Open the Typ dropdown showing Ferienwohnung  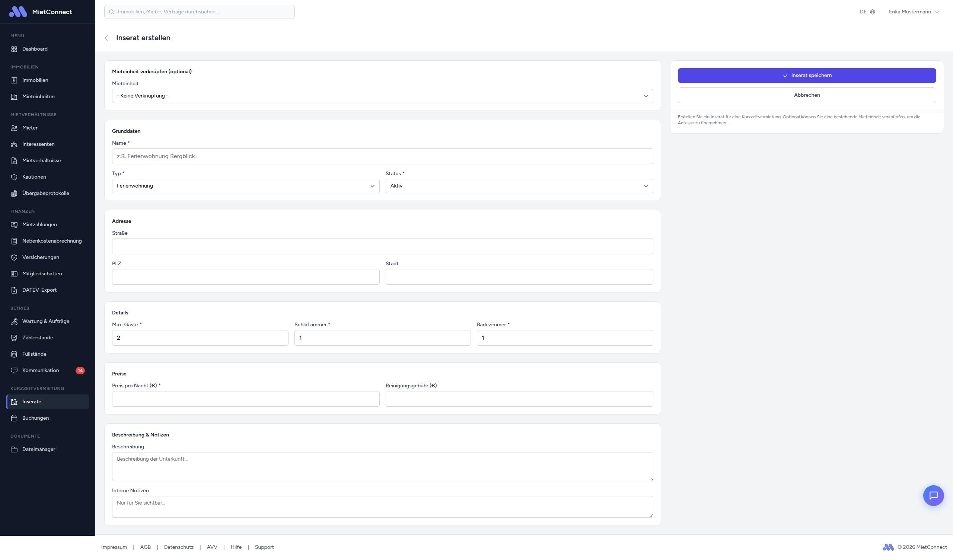[x=245, y=186]
